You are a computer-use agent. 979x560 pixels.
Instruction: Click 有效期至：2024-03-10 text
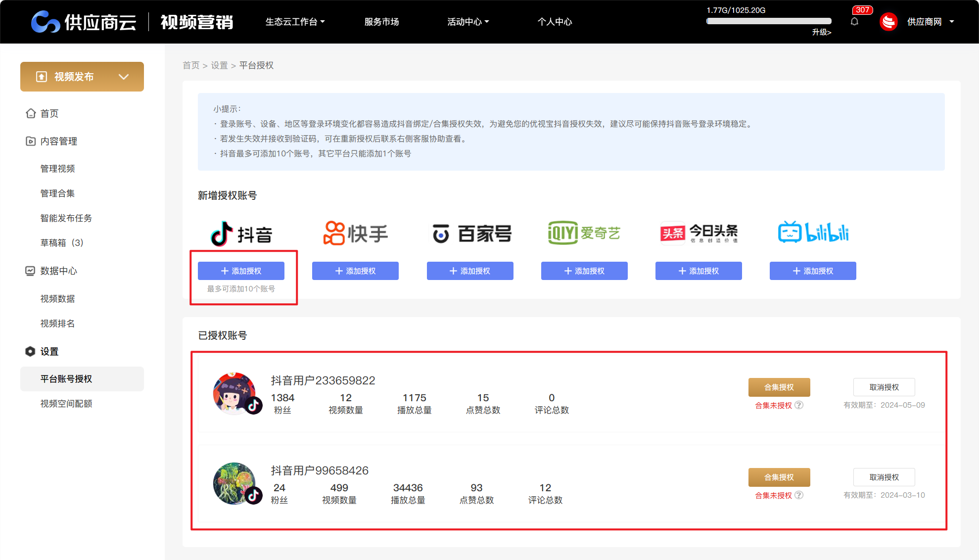pos(884,495)
